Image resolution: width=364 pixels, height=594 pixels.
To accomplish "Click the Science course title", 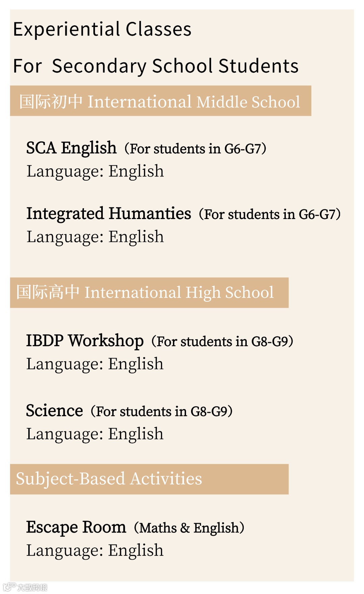I will tap(55, 411).
